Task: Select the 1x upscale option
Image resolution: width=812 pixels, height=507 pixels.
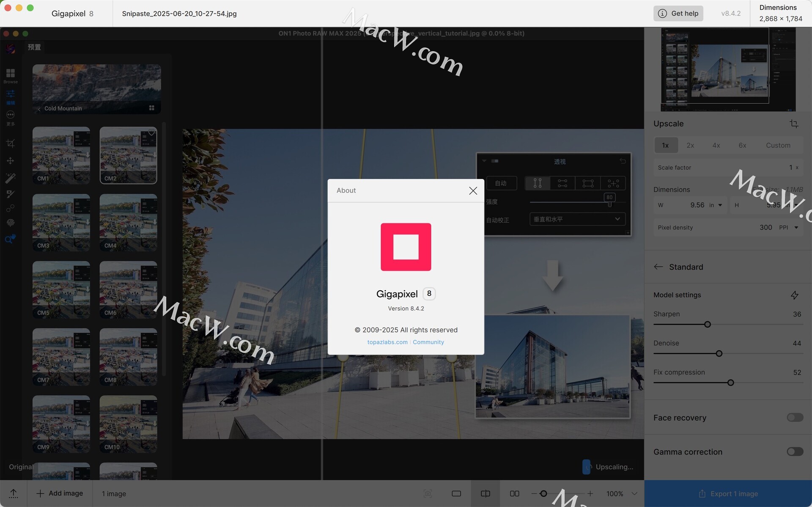Action: click(x=666, y=145)
